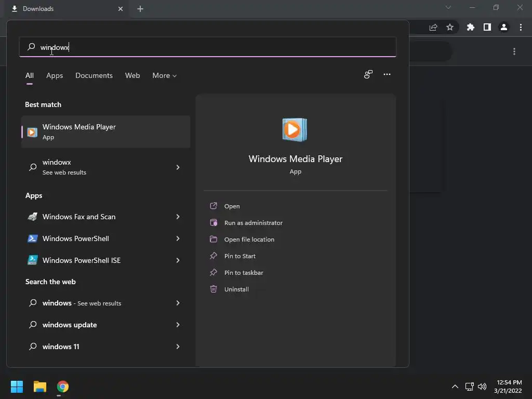
Task: Expand Windows PowerShell row chevron
Action: coord(178,238)
